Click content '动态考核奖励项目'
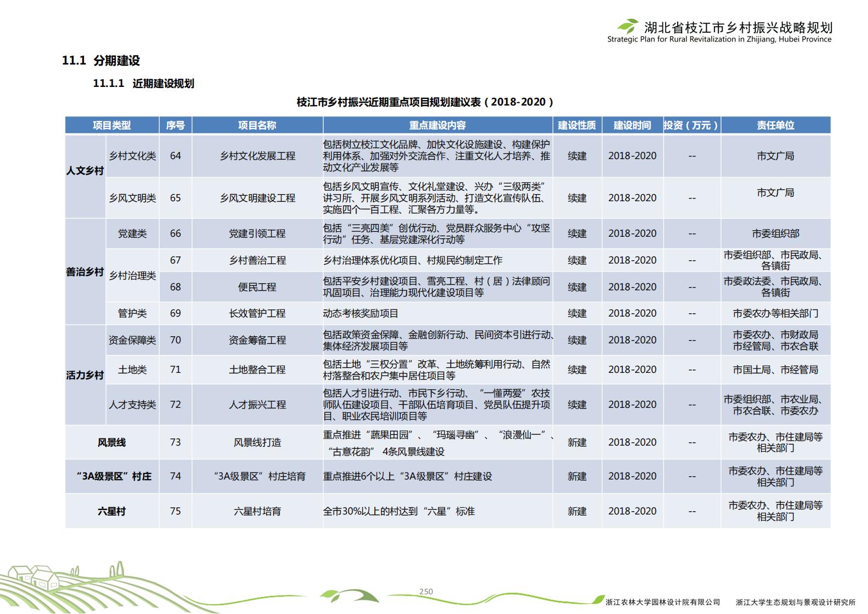The height and width of the screenshot is (614, 868). (x=361, y=313)
